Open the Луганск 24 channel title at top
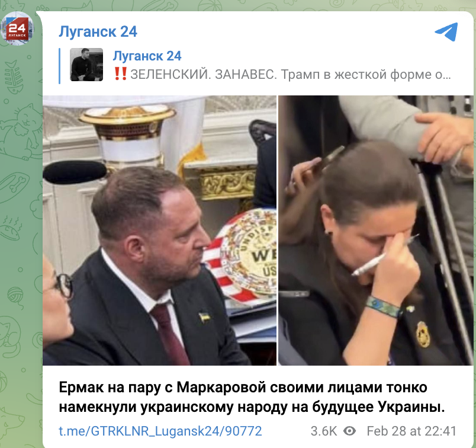Viewport: 476px width, 448px height. [98, 31]
